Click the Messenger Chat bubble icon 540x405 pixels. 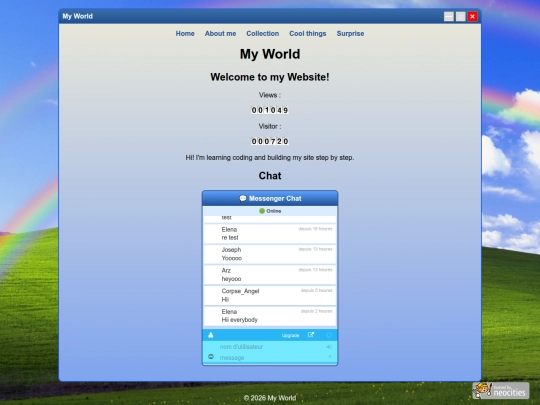tap(243, 198)
